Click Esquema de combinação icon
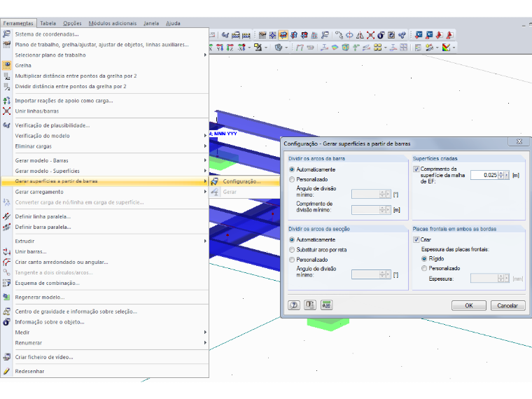The height and width of the screenshot is (399, 532). click(6, 283)
